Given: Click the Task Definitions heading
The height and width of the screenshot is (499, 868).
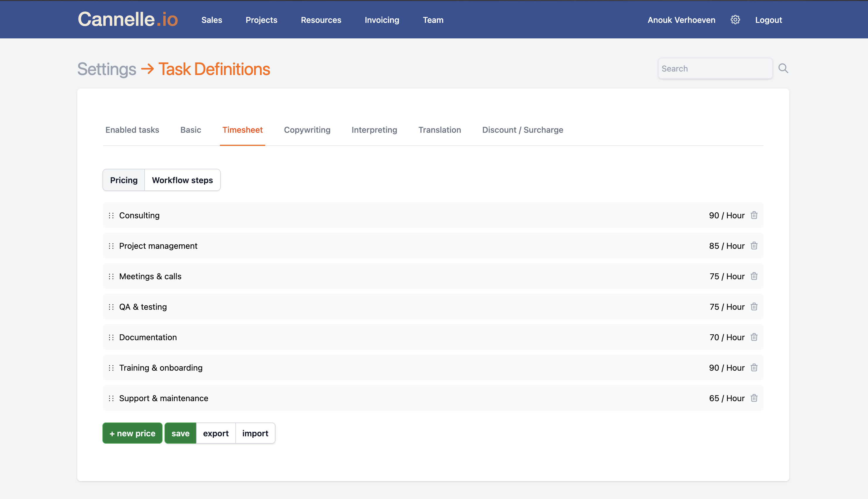Looking at the screenshot, I should coord(214,69).
